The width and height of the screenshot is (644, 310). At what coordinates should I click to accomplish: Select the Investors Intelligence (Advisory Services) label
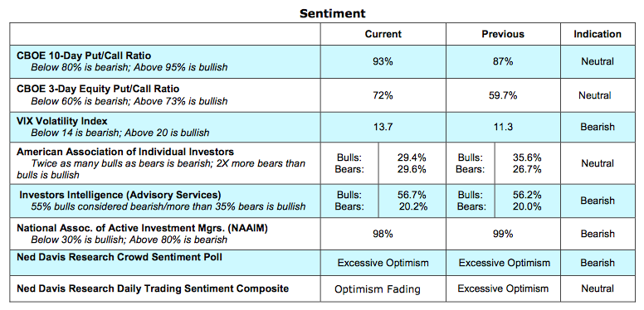point(120,195)
